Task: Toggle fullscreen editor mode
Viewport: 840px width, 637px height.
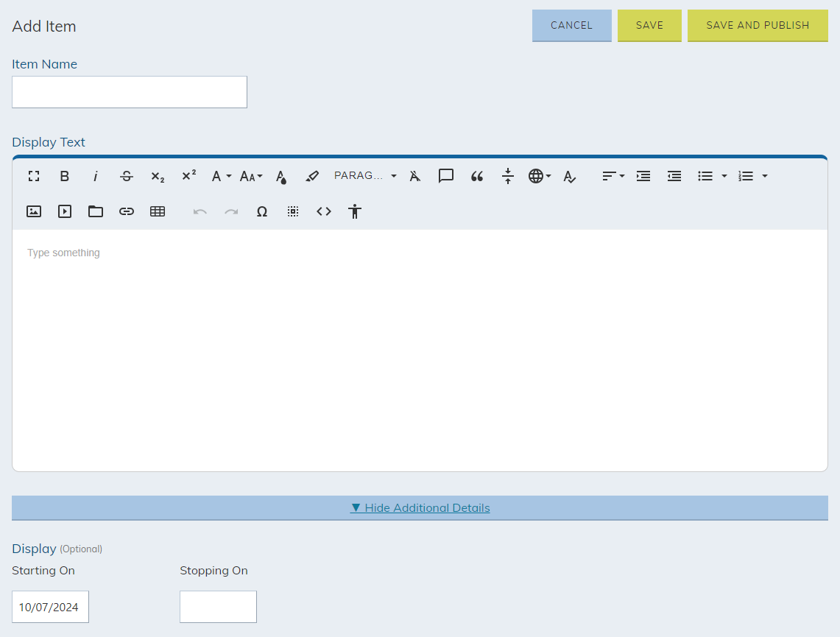Action: click(34, 176)
